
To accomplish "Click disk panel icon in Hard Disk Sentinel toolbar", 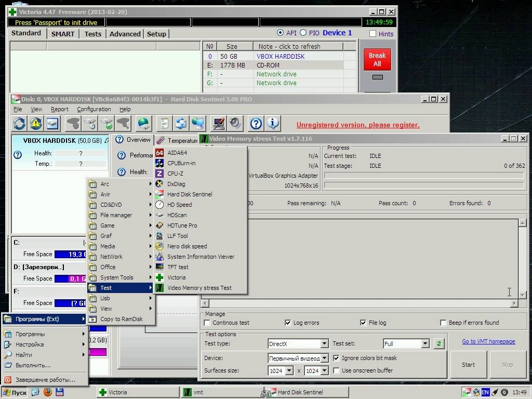I will 52,124.
